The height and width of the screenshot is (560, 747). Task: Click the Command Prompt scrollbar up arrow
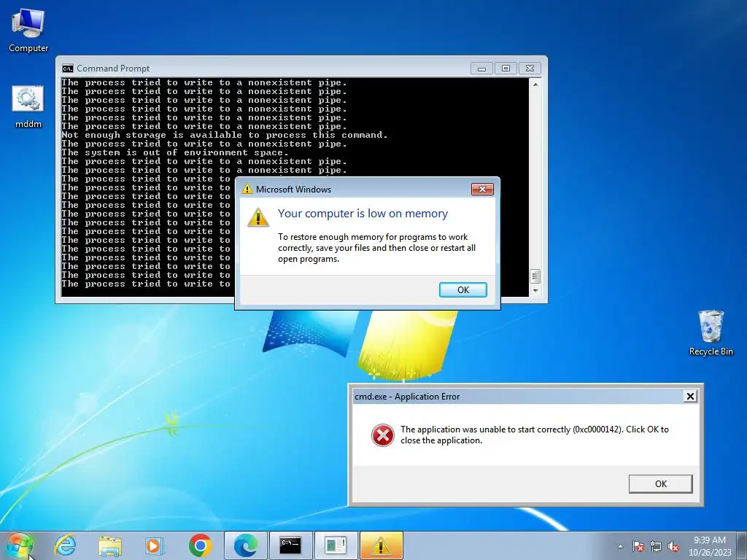click(535, 85)
